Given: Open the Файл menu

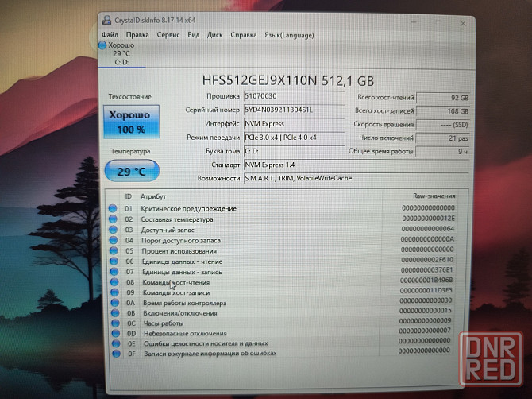Looking at the screenshot, I should click(110, 35).
